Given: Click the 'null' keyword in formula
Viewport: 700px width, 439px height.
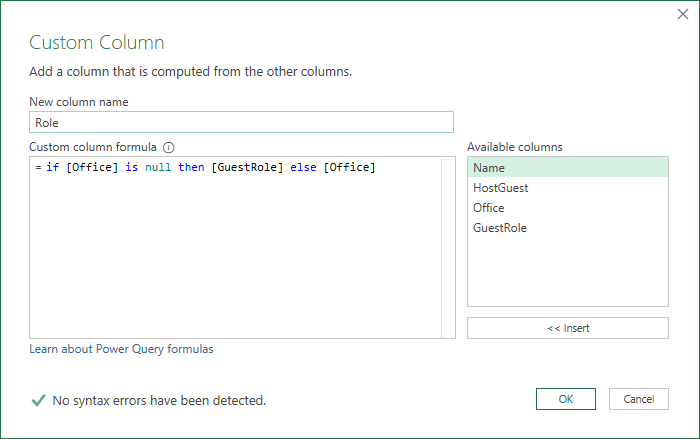Looking at the screenshot, I should click(x=158, y=167).
